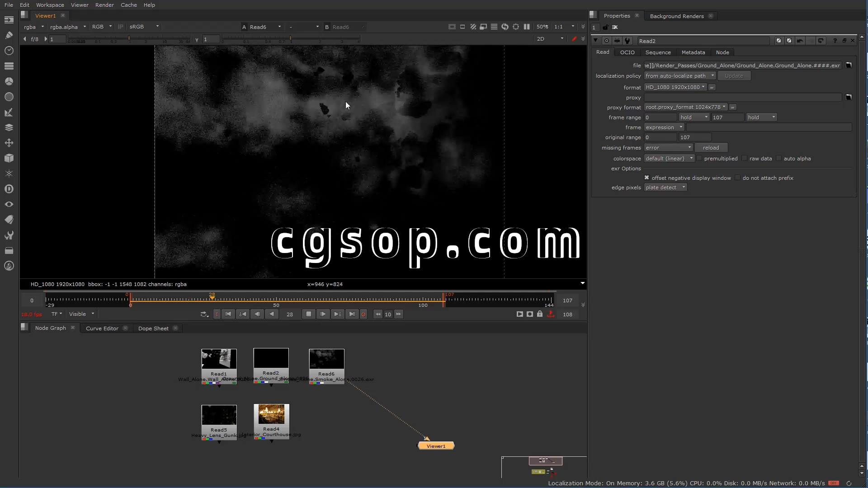Screen dimensions: 868x488
Task: Select the Read4 Interior_Courthouse thumbnail node
Action: pyautogui.click(x=271, y=415)
